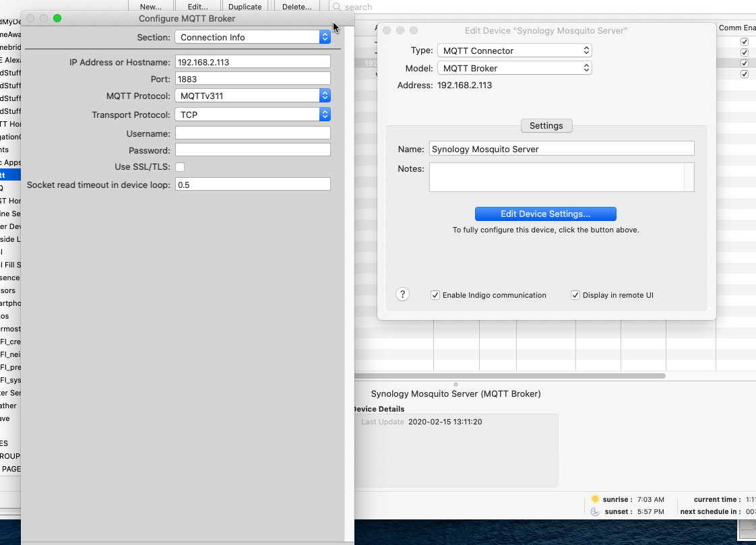Click the Socket read timeout field
This screenshot has height=545, width=756.
[x=253, y=184]
